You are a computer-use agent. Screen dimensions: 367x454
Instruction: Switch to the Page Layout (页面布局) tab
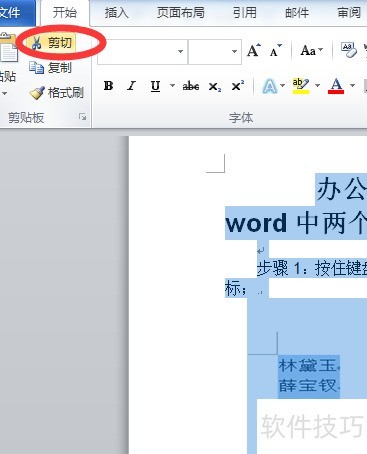click(x=181, y=13)
